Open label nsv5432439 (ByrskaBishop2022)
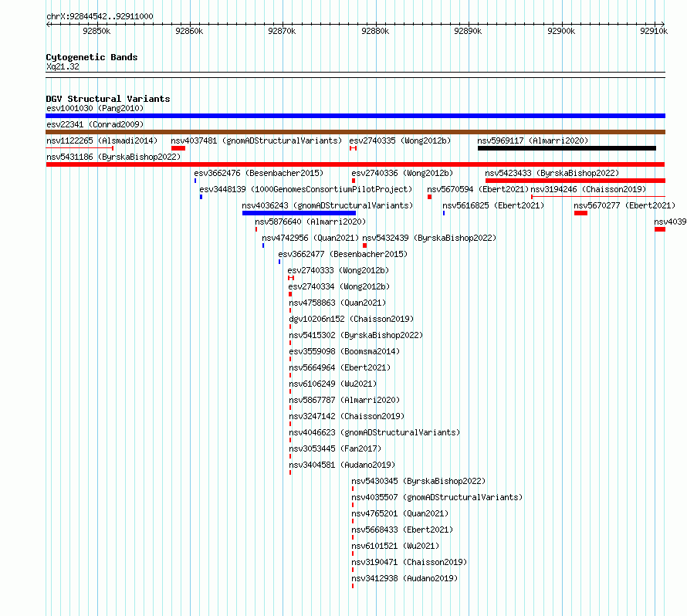 pyautogui.click(x=429, y=238)
